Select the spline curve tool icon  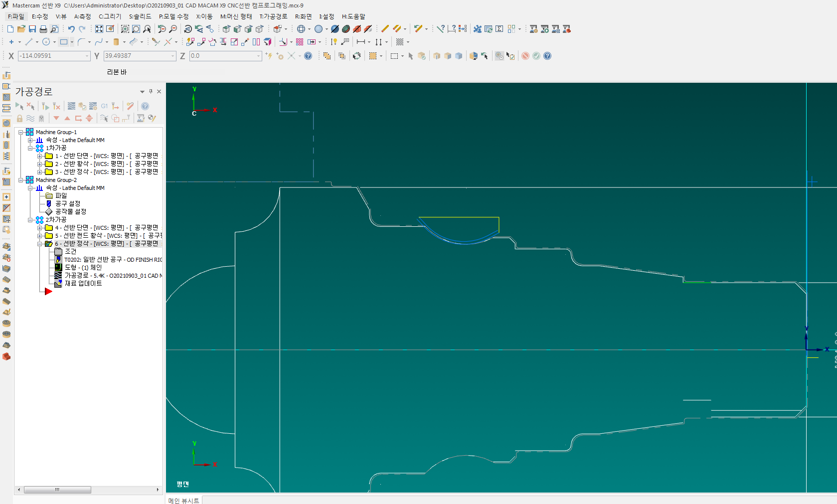point(99,42)
